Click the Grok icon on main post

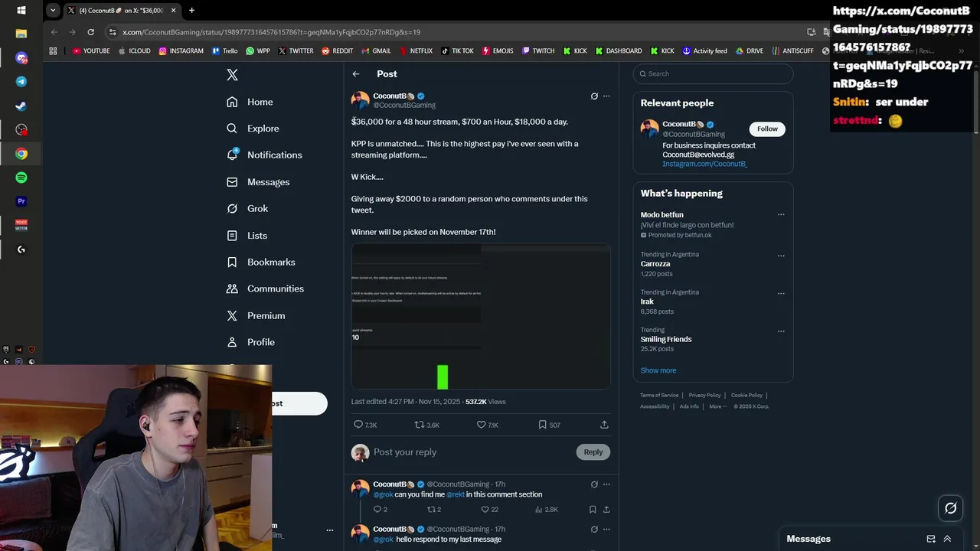click(594, 96)
